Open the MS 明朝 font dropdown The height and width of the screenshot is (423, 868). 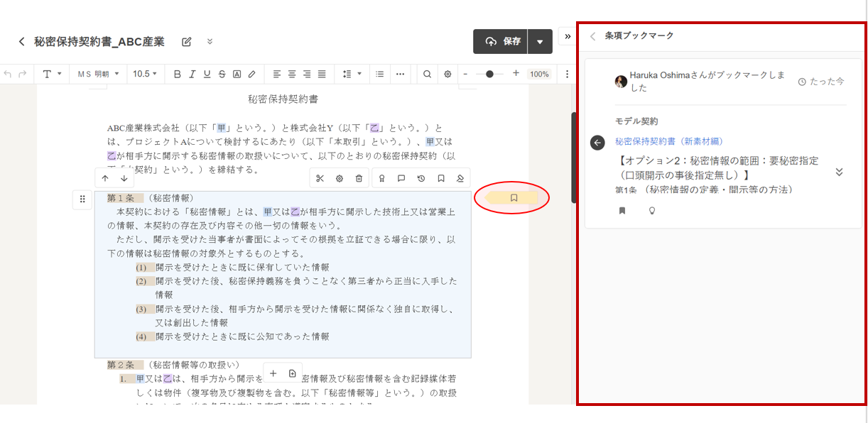coord(97,74)
